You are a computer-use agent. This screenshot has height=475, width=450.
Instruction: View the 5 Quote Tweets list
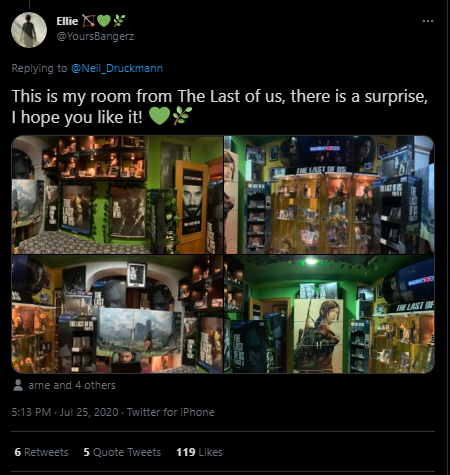(x=122, y=452)
